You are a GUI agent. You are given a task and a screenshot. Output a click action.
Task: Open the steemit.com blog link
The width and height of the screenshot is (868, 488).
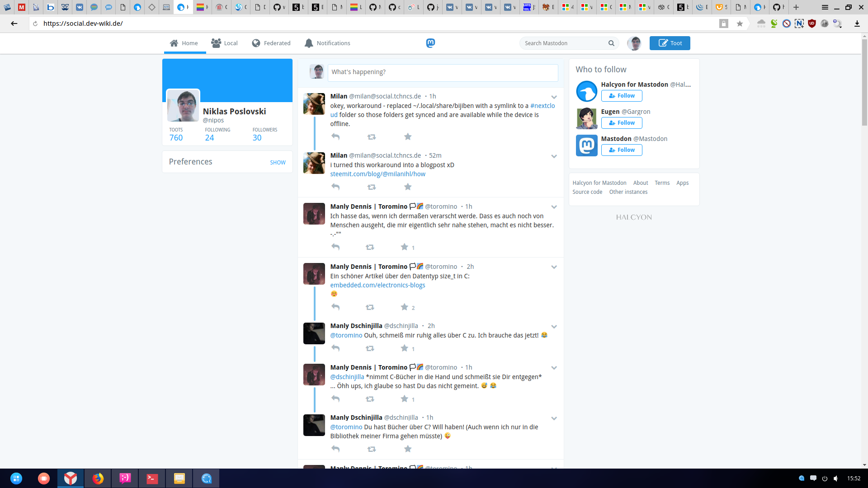click(377, 174)
